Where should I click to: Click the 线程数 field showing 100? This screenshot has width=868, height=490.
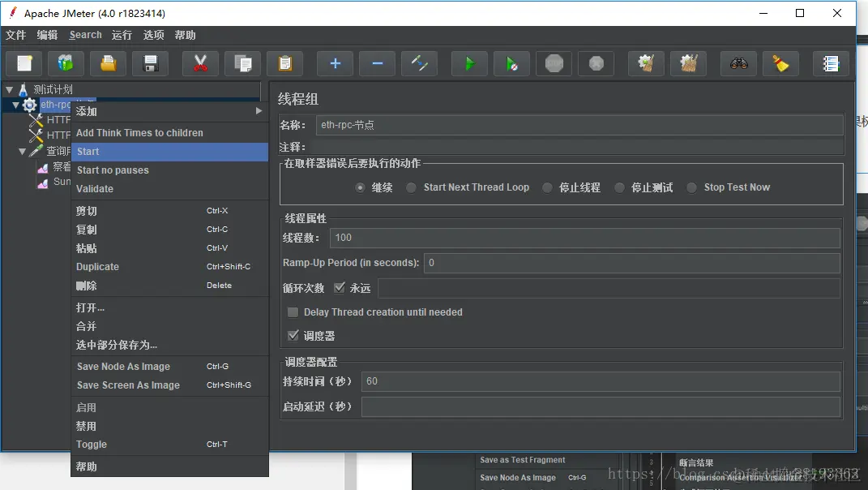[x=584, y=238]
